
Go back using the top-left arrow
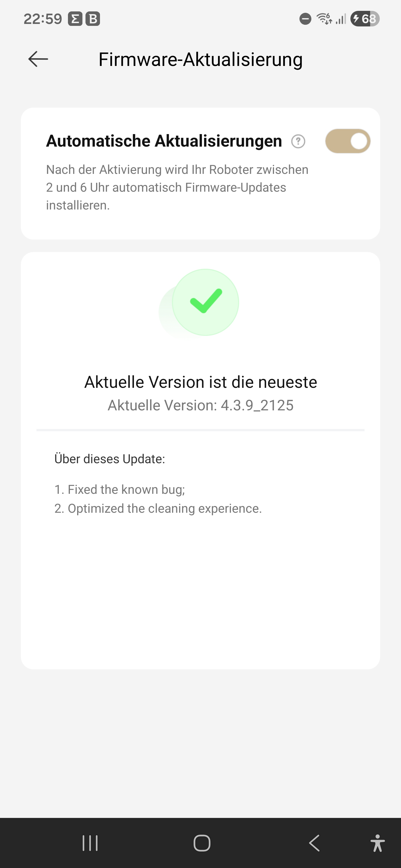(x=38, y=59)
